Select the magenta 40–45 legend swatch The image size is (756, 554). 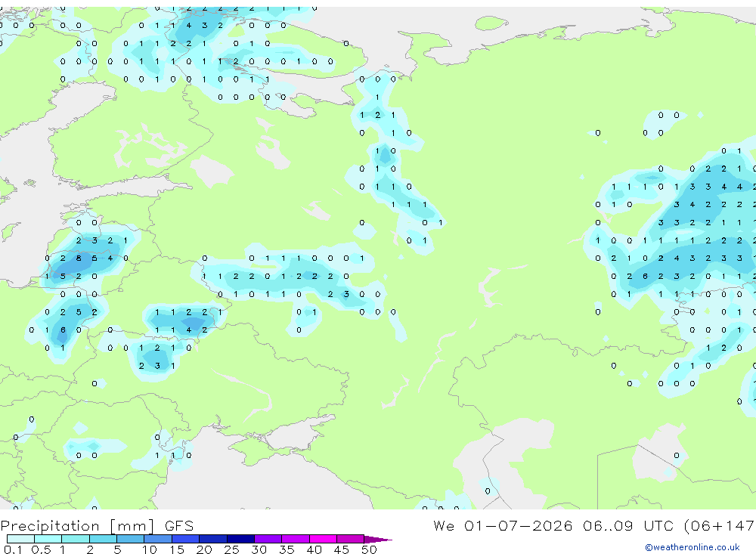pyautogui.click(x=323, y=539)
